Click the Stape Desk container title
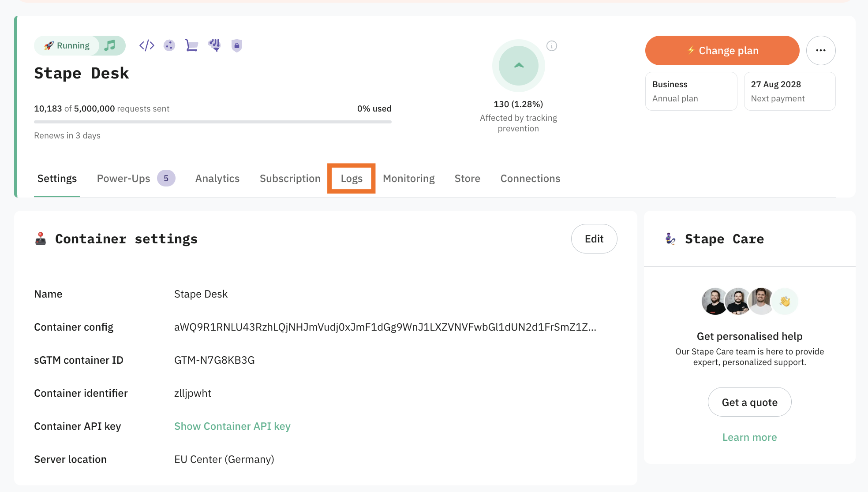The height and width of the screenshot is (492, 868). pyautogui.click(x=82, y=73)
